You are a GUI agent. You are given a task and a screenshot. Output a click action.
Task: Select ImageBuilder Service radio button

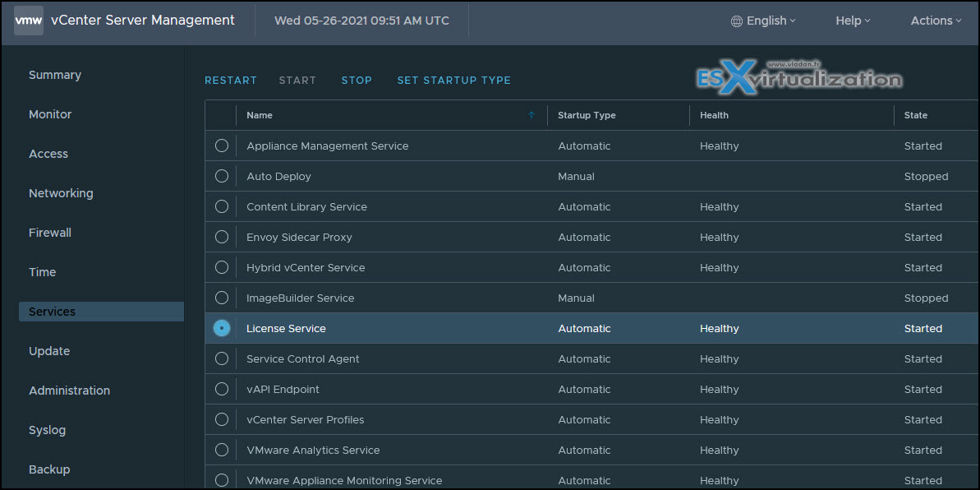[222, 298]
